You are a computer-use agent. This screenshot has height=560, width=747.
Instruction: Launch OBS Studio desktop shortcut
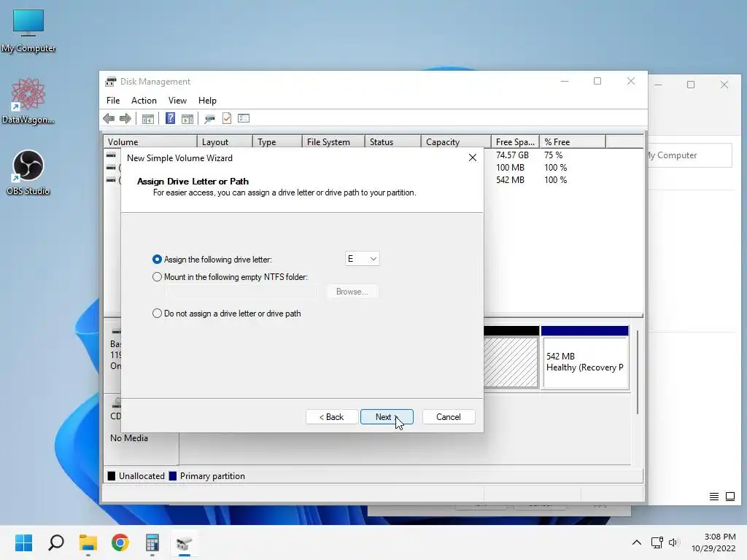(28, 172)
